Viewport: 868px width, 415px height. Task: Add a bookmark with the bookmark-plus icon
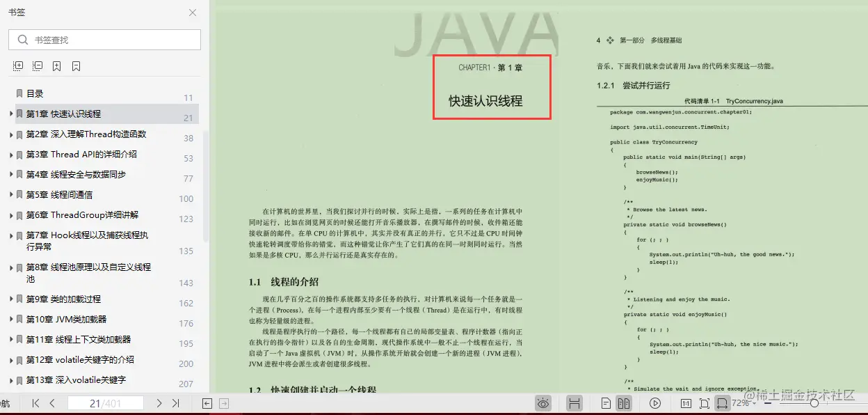(x=57, y=66)
